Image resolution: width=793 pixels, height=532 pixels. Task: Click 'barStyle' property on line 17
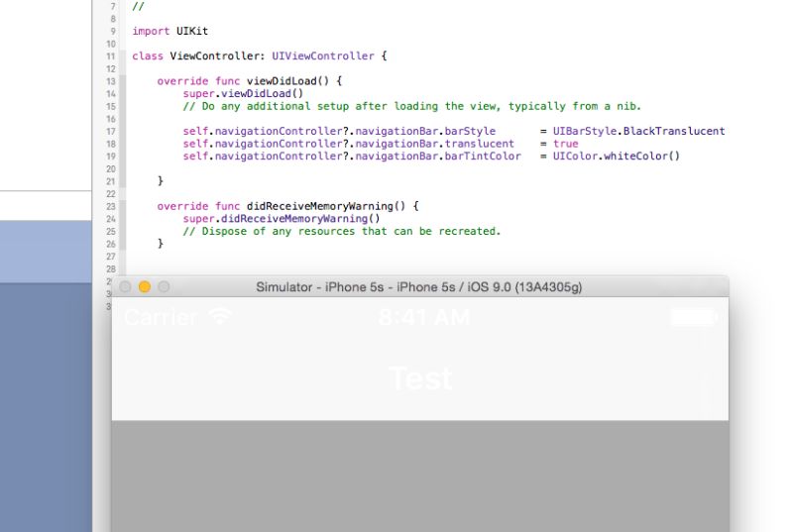point(470,131)
